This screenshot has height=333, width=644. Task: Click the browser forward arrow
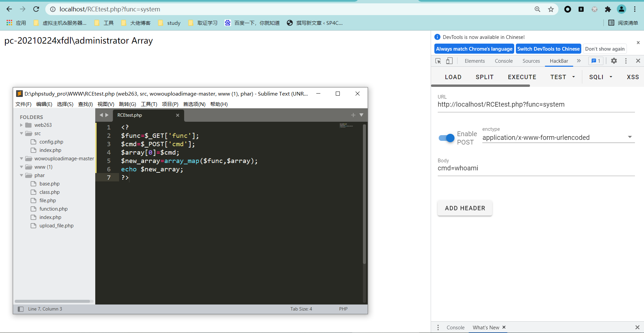pos(22,9)
